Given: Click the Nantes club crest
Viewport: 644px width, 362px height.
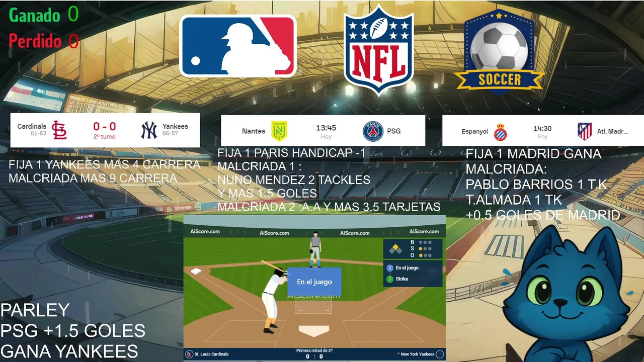Looking at the screenshot, I should [279, 131].
